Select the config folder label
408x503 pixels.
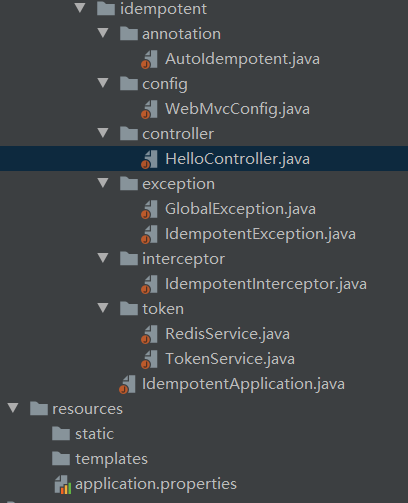(x=165, y=85)
